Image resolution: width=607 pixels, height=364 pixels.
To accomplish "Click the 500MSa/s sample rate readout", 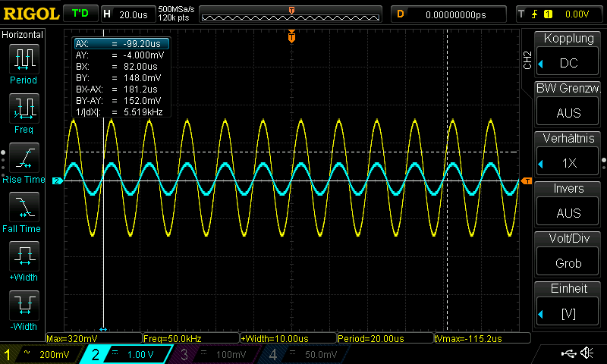I will point(176,10).
